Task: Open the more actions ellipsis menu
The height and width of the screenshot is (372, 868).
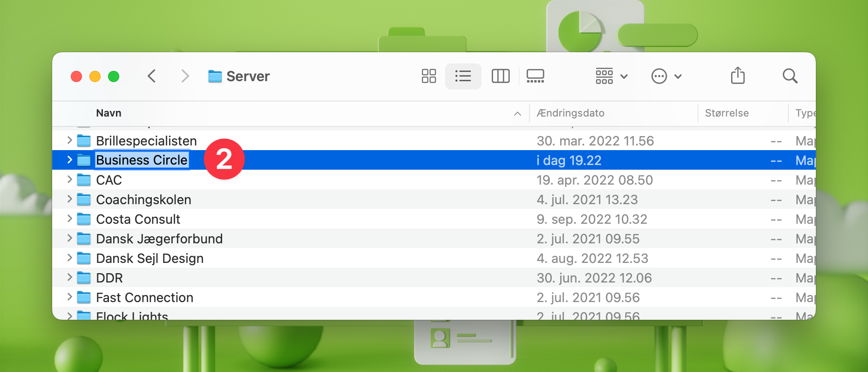Action: tap(666, 76)
